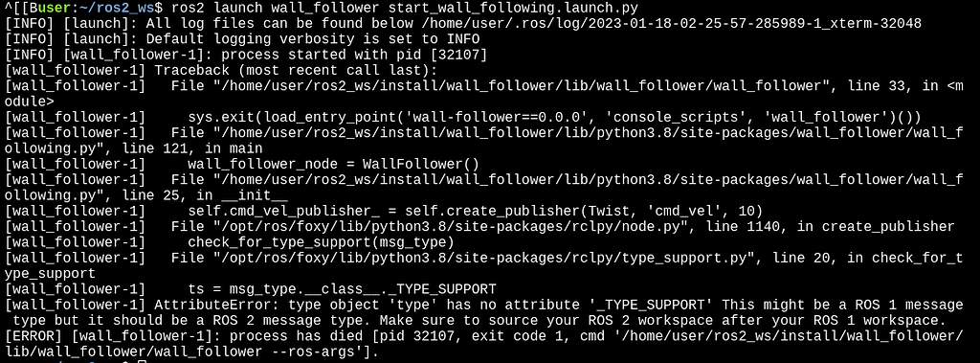Click the ros2 launch command text
This screenshot has height=363, width=980.
403,9
